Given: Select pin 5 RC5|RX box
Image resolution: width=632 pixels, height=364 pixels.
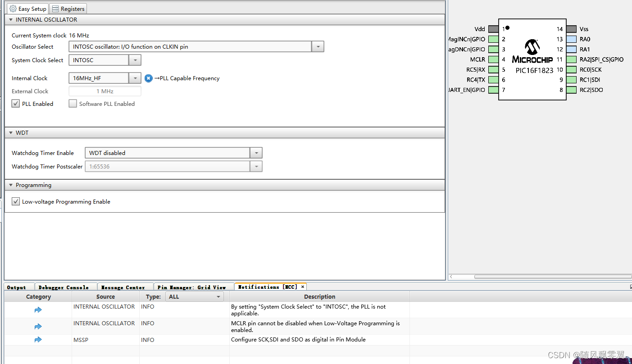Looking at the screenshot, I should point(493,69).
